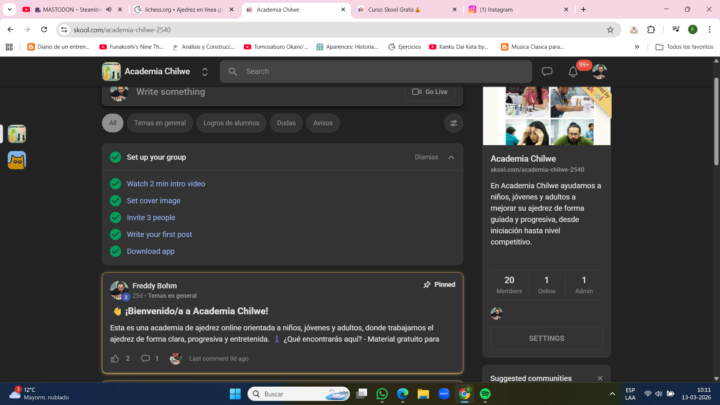This screenshot has width=720, height=405.
Task: Expand the group switcher arrows next to Academia Chilwe
Action: click(205, 72)
